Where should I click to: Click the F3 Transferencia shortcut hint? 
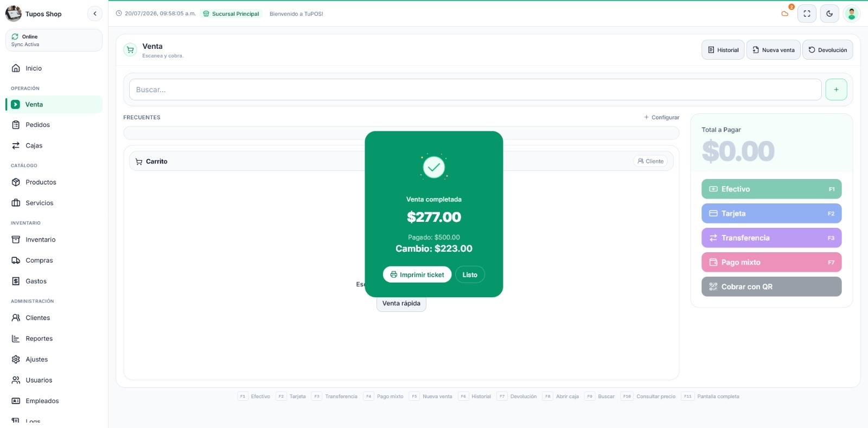tap(335, 397)
